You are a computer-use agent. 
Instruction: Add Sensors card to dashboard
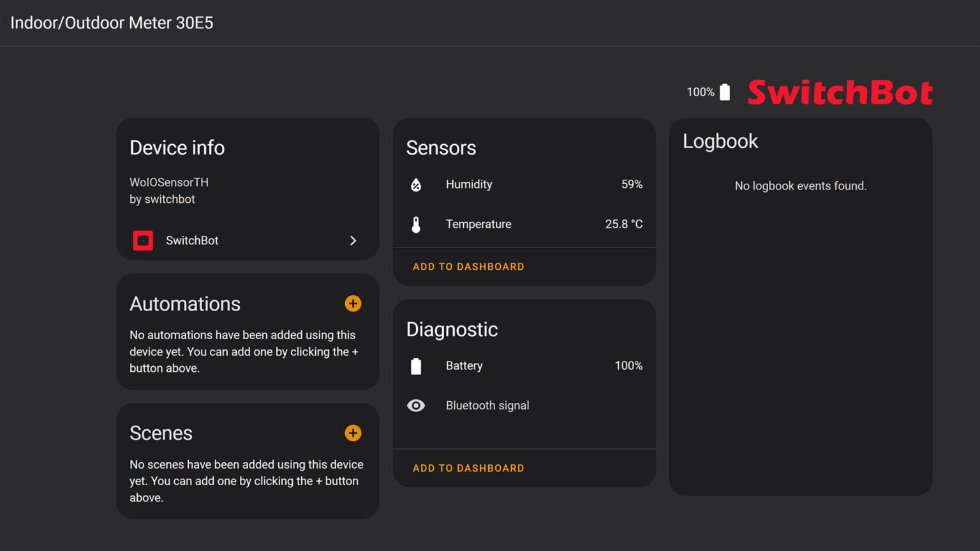(x=468, y=267)
